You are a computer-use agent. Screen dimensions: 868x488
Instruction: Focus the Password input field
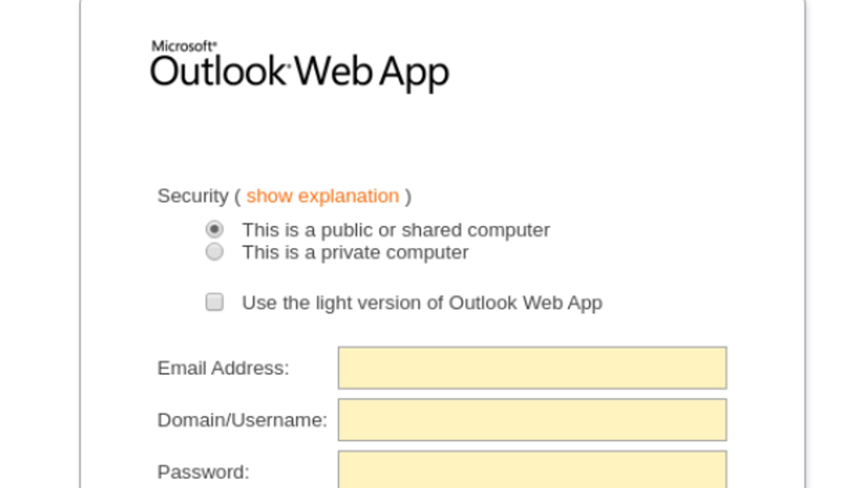(x=532, y=470)
